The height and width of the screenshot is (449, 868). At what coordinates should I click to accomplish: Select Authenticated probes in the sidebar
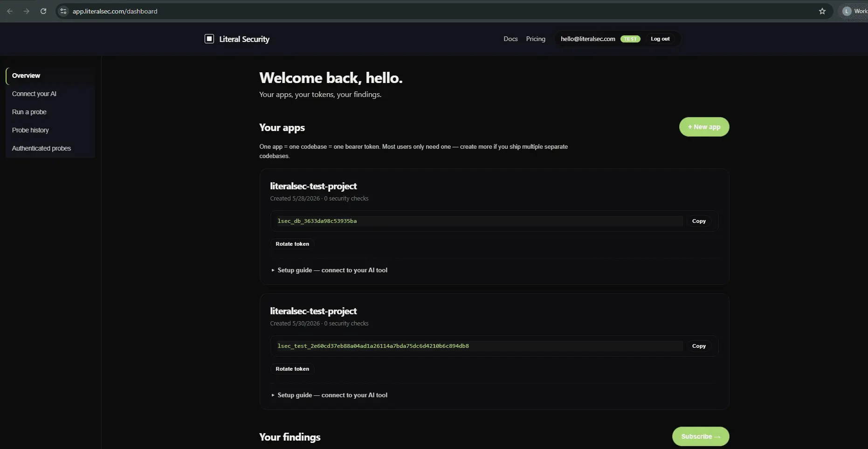pos(50,148)
